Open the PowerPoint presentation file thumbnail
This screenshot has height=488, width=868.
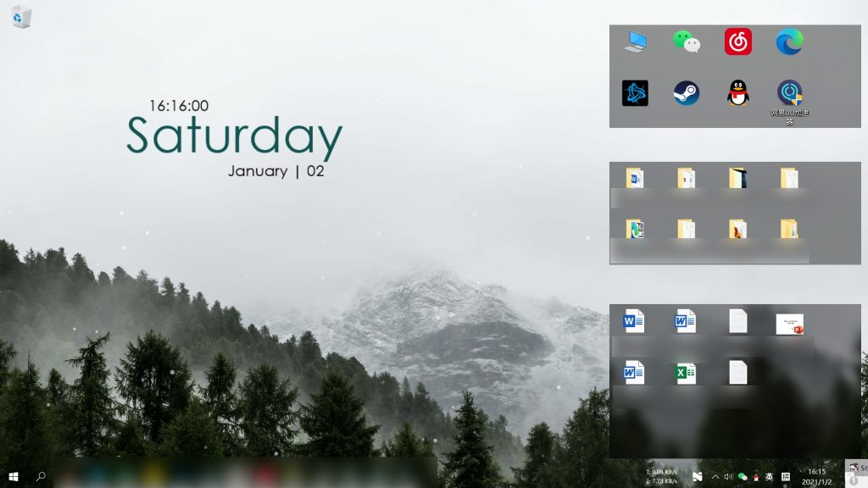pos(789,324)
